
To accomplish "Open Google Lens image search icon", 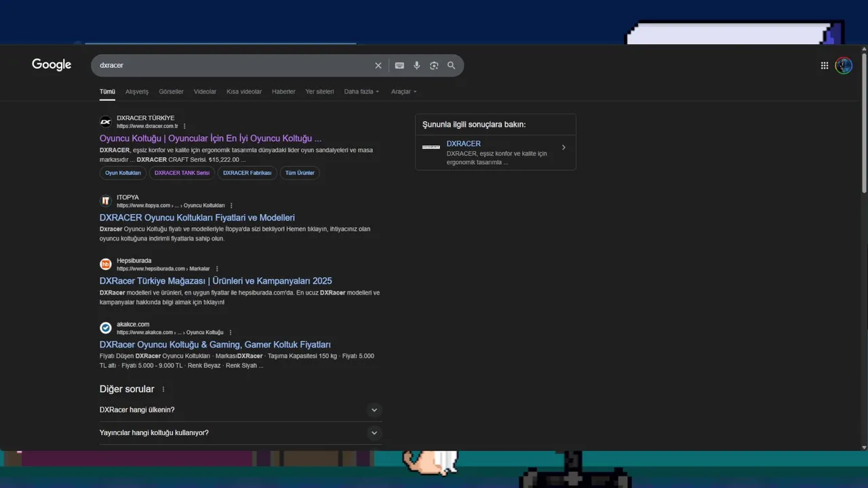I will click(434, 66).
